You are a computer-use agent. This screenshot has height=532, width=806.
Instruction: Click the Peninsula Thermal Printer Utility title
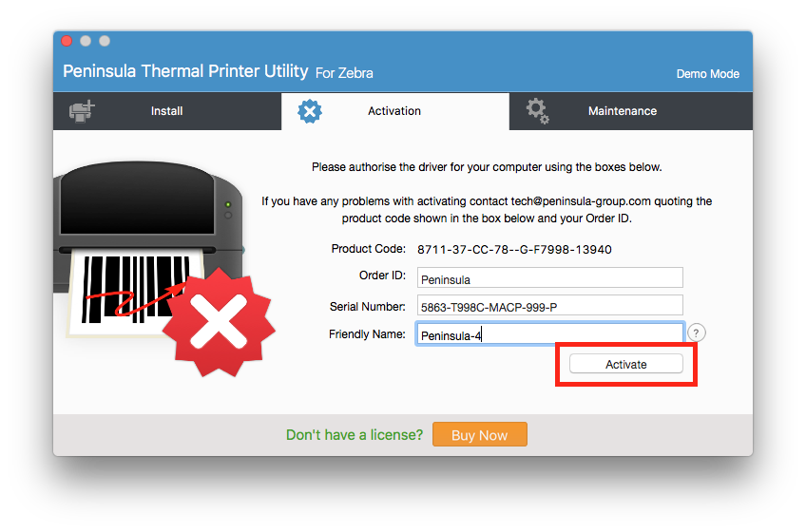click(x=185, y=71)
